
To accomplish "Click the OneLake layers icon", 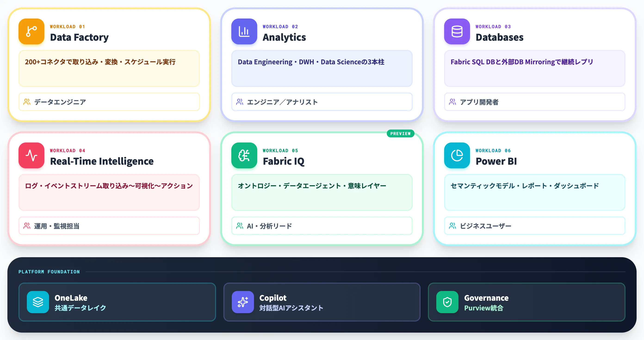I will (38, 302).
